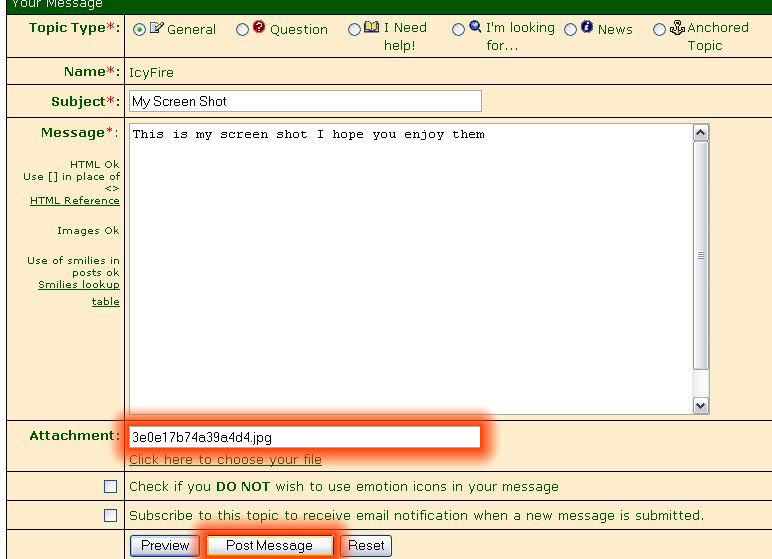The width and height of the screenshot is (772, 559).
Task: Click inside the Message text area
Action: (x=411, y=269)
